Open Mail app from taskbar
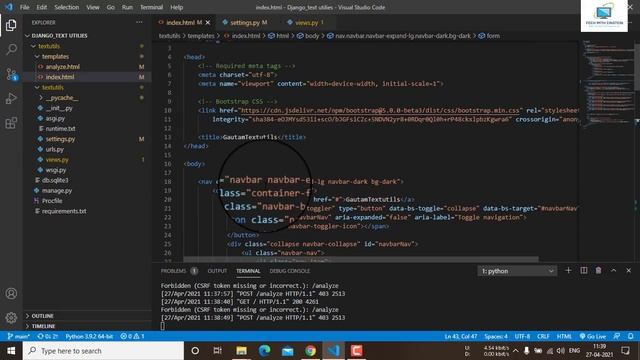640x360 pixels. tap(287, 351)
